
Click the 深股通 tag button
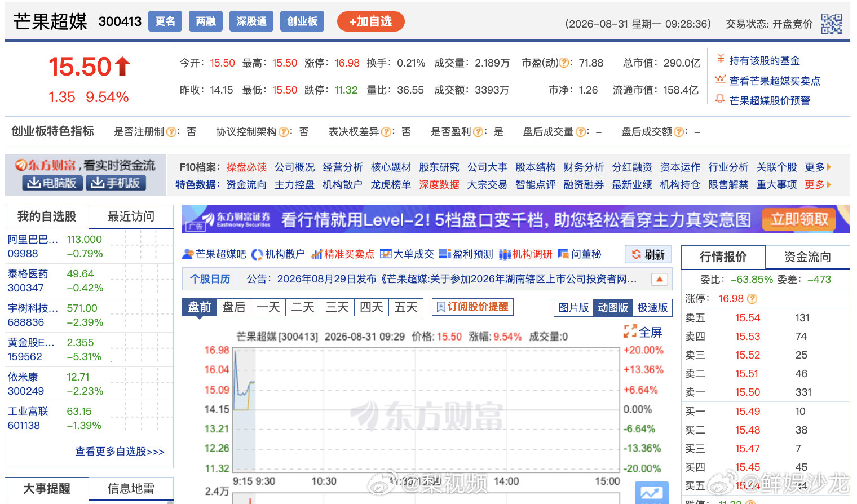coord(251,21)
